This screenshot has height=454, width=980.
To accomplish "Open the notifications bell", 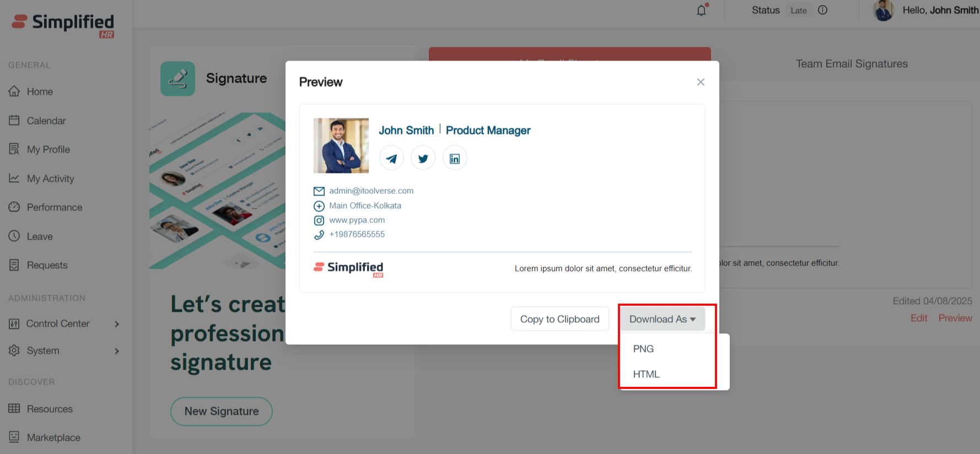I will click(x=701, y=10).
